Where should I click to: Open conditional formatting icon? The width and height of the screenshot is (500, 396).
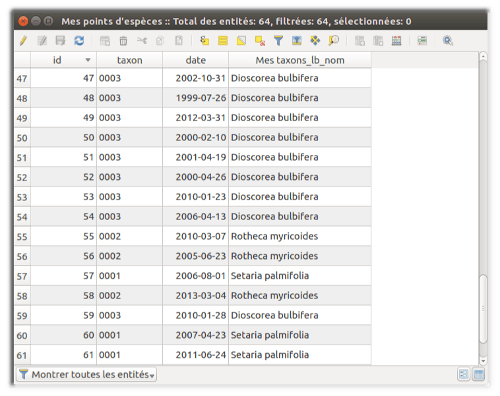click(x=422, y=41)
